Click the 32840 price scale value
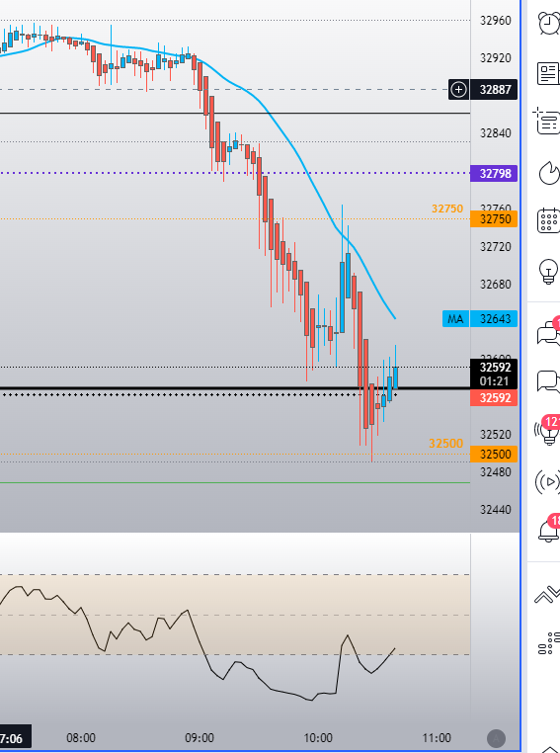The height and width of the screenshot is (753, 560). pos(495,133)
